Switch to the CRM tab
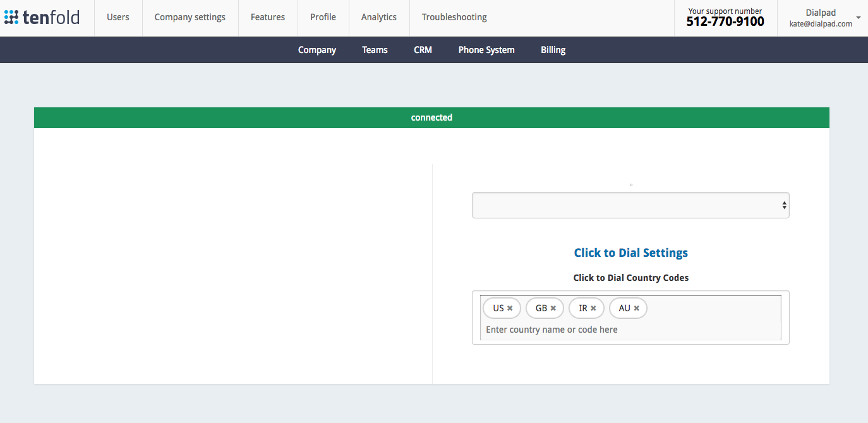 (423, 50)
